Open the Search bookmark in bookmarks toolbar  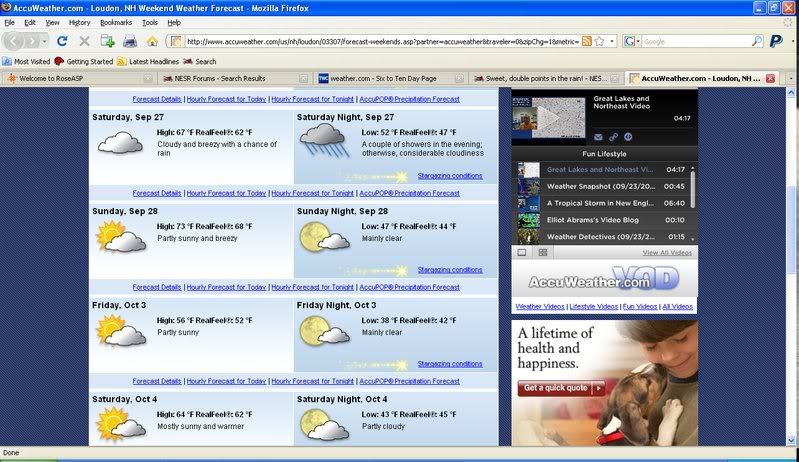pos(200,62)
